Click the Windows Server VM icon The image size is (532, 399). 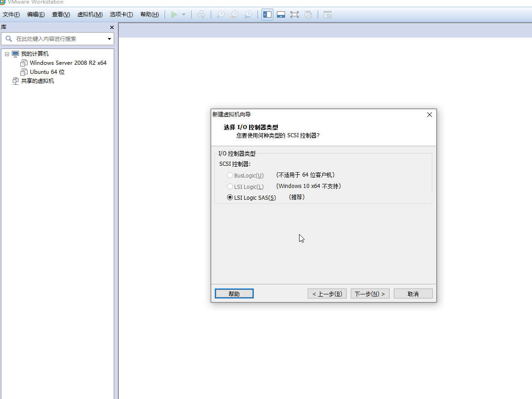coord(24,62)
